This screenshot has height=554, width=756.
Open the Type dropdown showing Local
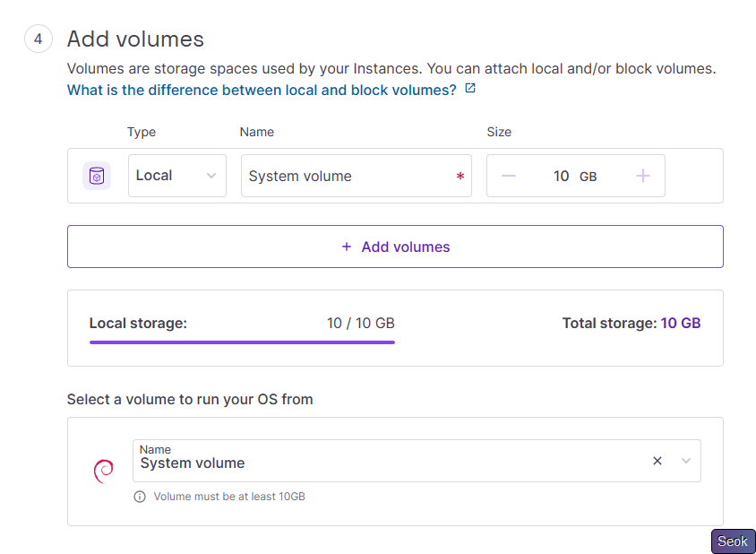pyautogui.click(x=170, y=176)
